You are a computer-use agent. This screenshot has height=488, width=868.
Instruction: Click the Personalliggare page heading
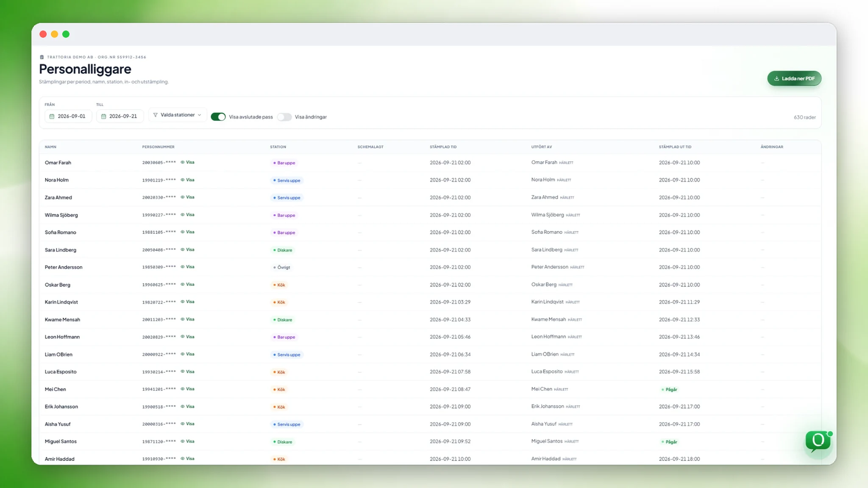coord(85,69)
